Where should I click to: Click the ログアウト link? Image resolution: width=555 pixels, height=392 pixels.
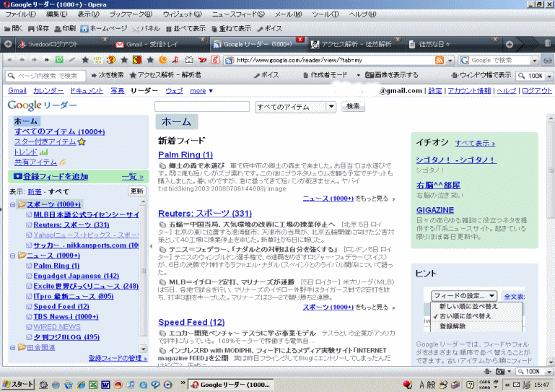tap(536, 91)
